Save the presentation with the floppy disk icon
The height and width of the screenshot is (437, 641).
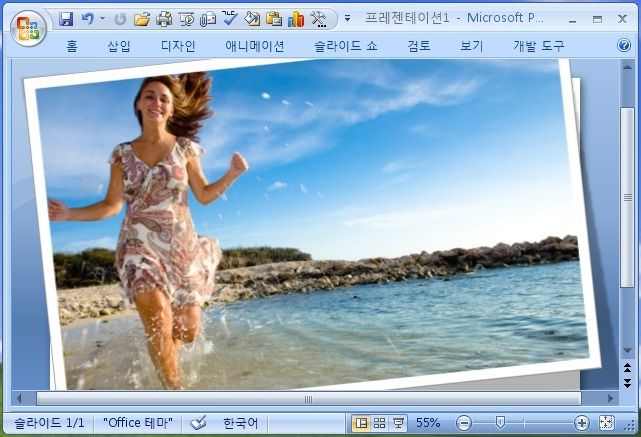[66, 19]
